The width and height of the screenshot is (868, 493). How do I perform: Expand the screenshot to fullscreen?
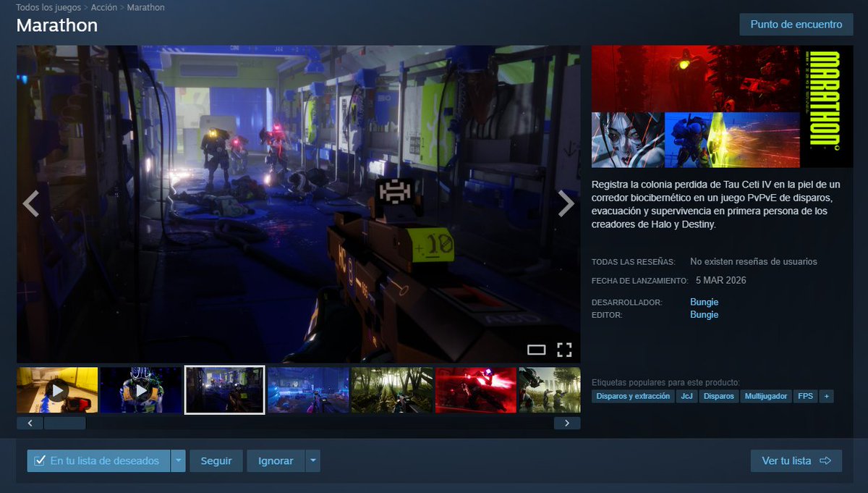click(x=565, y=350)
